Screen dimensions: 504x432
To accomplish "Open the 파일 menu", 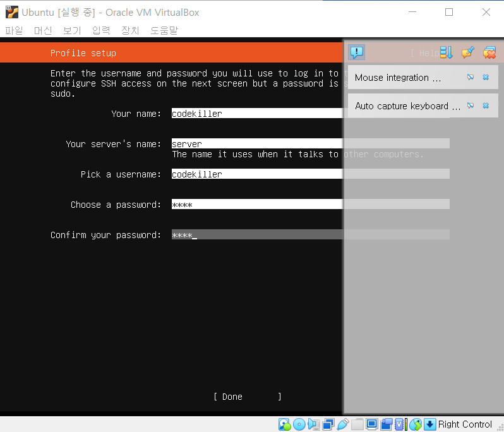I will pos(14,30).
